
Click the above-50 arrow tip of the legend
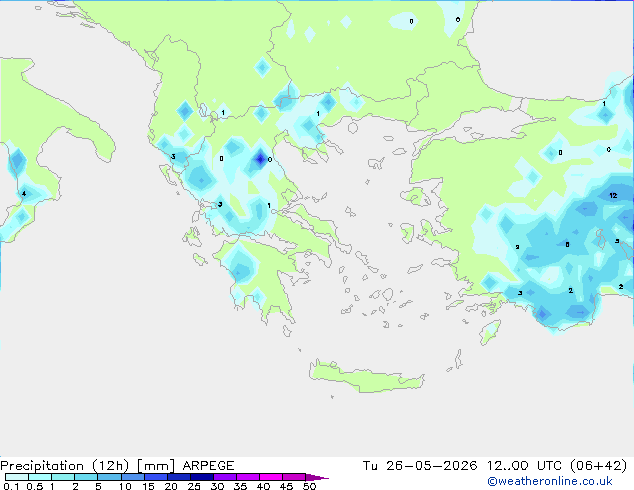317,477
